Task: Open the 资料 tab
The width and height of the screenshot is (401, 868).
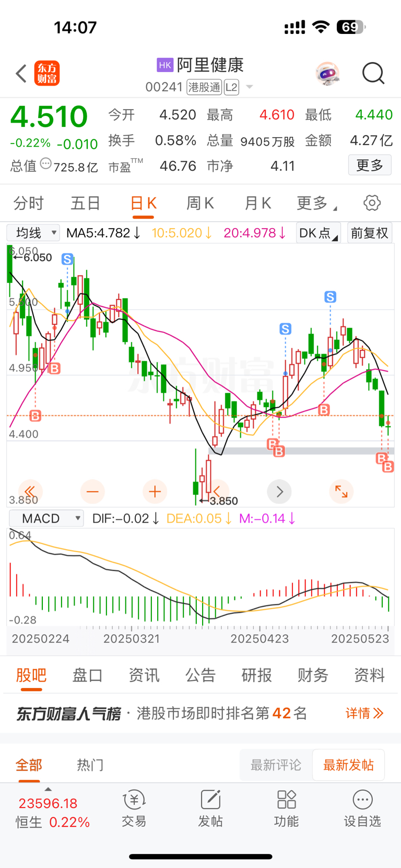Action: pos(370,675)
